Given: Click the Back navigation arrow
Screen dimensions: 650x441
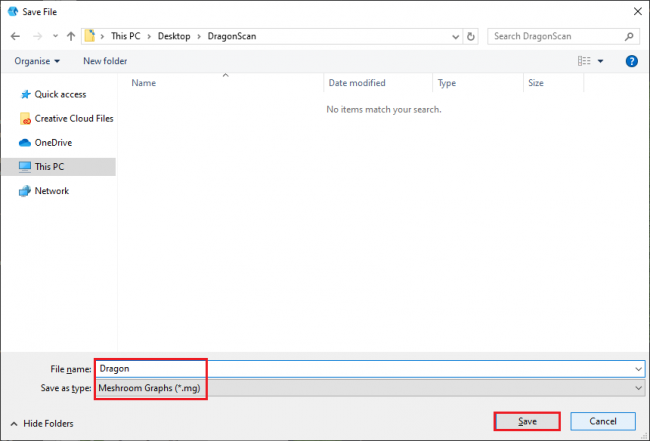Looking at the screenshot, I should pyautogui.click(x=16, y=36).
